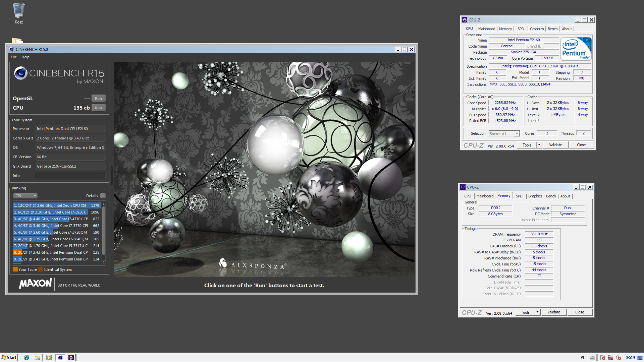644x362 pixels.
Task: Open the File menu in Cinebench
Action: (14, 57)
